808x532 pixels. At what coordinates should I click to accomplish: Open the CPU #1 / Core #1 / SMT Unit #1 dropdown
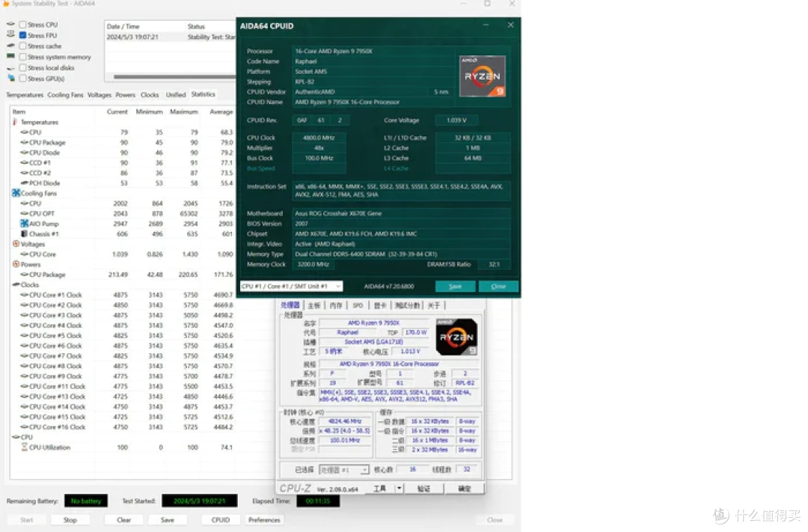pos(291,286)
